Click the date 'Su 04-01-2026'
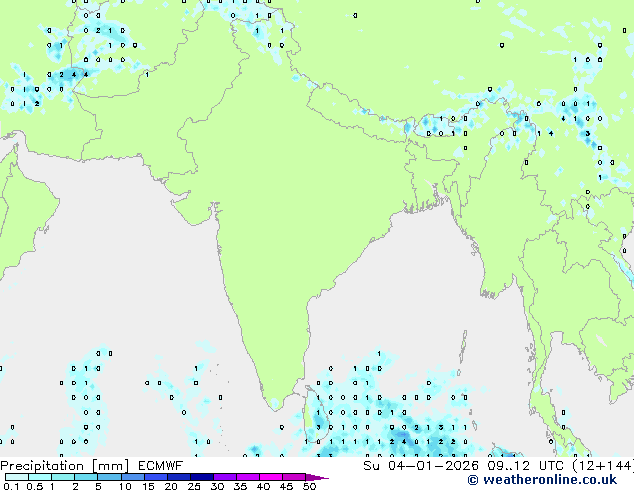The image size is (634, 490). pos(421,465)
